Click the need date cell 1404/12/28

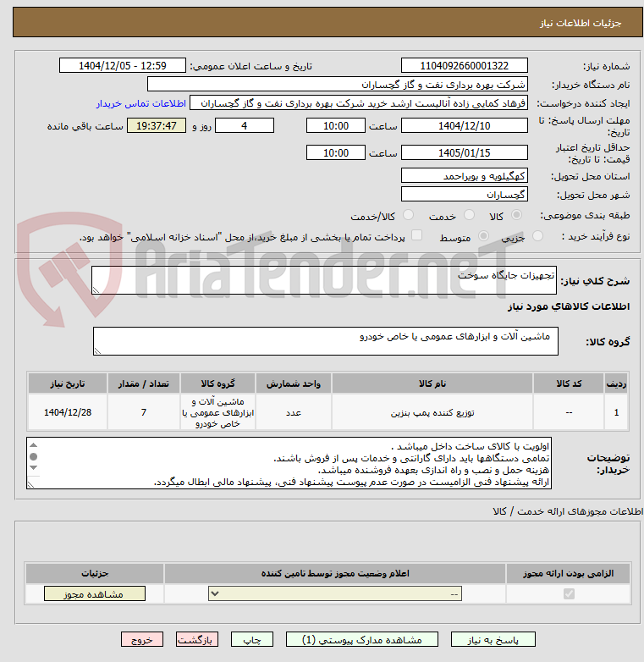(x=68, y=412)
